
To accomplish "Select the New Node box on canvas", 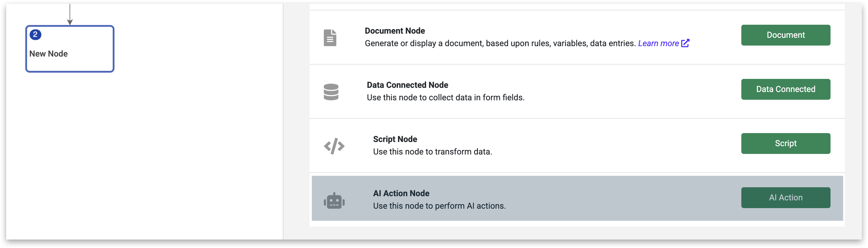I will 70,54.
